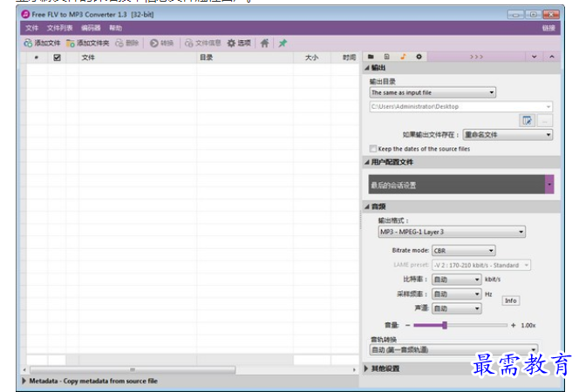Click the >>> arrows in side panel header

[x=476, y=57]
